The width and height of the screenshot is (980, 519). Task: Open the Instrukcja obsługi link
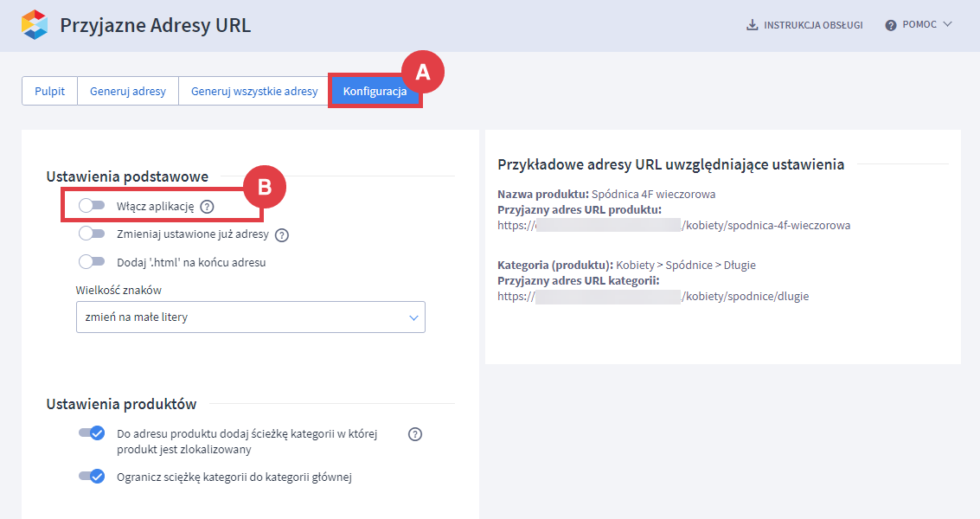pyautogui.click(x=813, y=25)
